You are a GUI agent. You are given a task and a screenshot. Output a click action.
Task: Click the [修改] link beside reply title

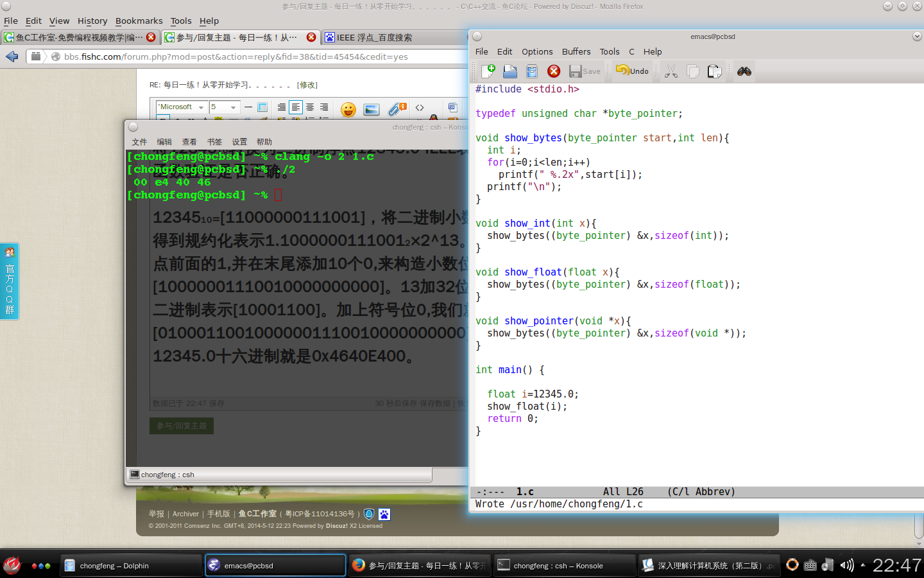pyautogui.click(x=307, y=85)
